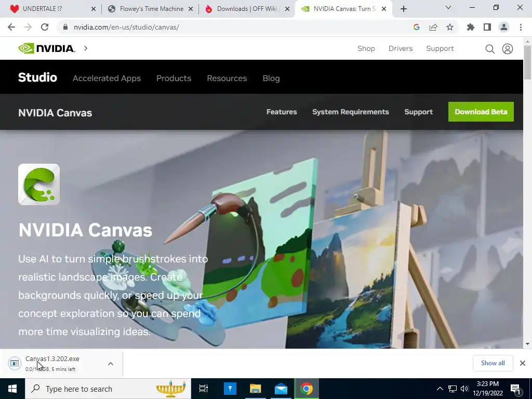Open the Resources menu
Image resolution: width=532 pixels, height=399 pixels.
(x=227, y=78)
